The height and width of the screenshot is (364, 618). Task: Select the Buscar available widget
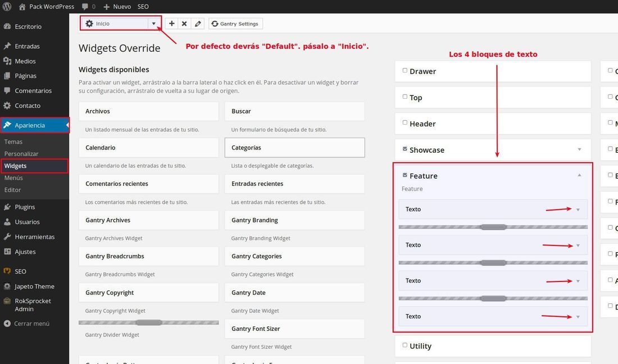(x=294, y=111)
